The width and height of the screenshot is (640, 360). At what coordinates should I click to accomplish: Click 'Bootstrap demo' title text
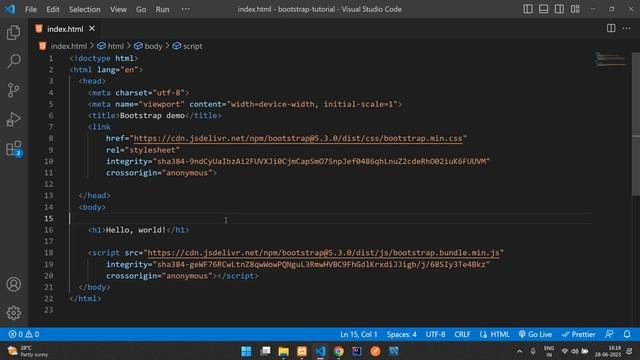point(152,116)
